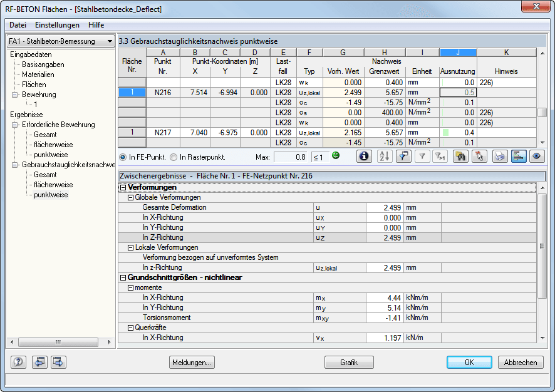Click the A-Z sort results icon
555x392 pixels.
point(385,156)
